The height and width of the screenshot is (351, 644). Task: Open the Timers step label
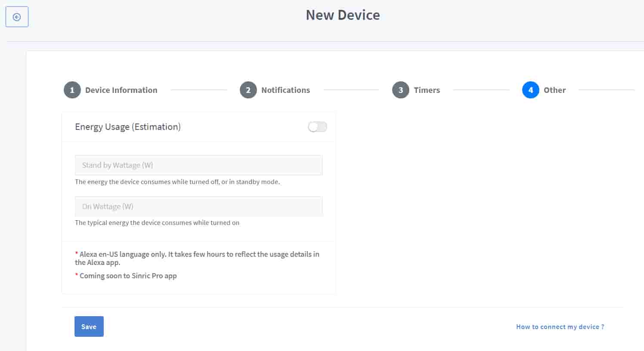coord(427,90)
